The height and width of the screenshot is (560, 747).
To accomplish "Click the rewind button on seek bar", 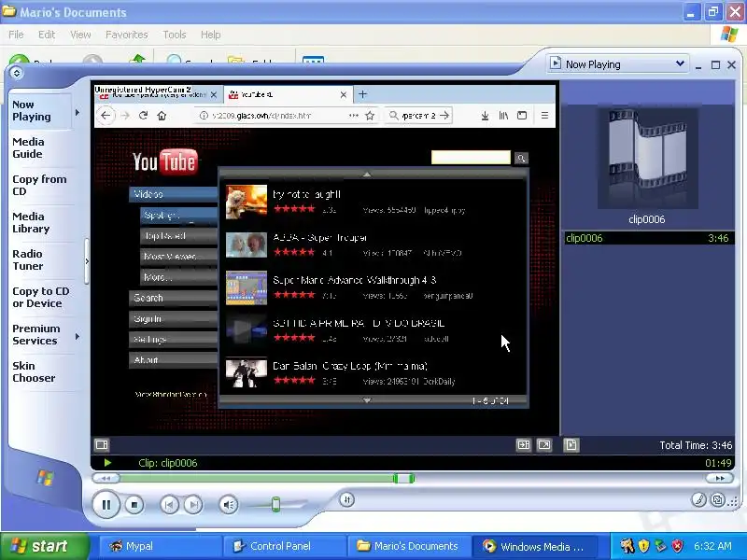I will [106, 478].
